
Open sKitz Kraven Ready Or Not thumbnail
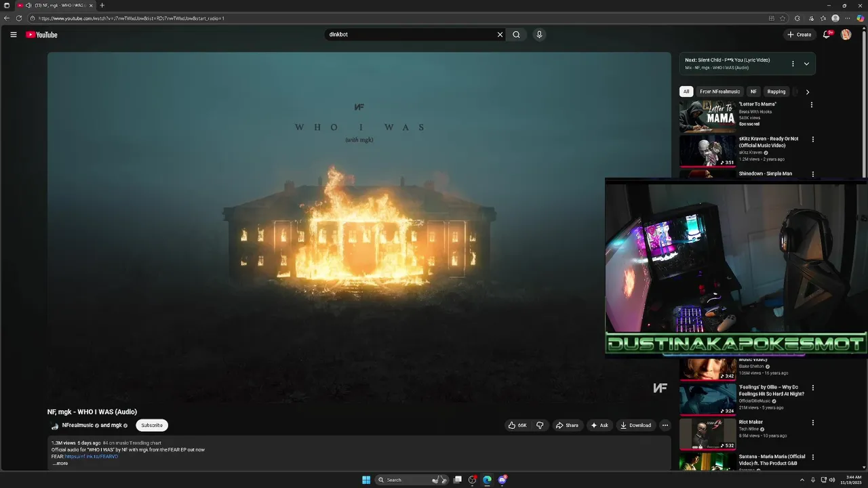(x=707, y=150)
